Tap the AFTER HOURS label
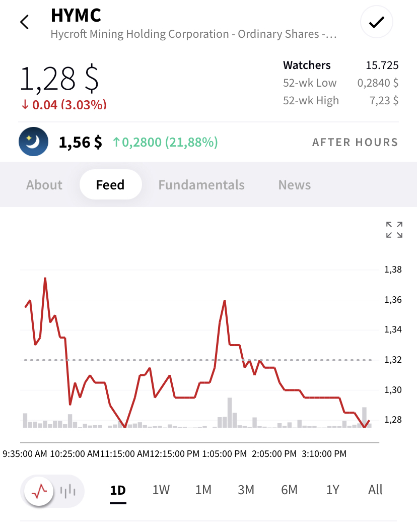Image resolution: width=417 pixels, height=532 pixels. (x=355, y=142)
